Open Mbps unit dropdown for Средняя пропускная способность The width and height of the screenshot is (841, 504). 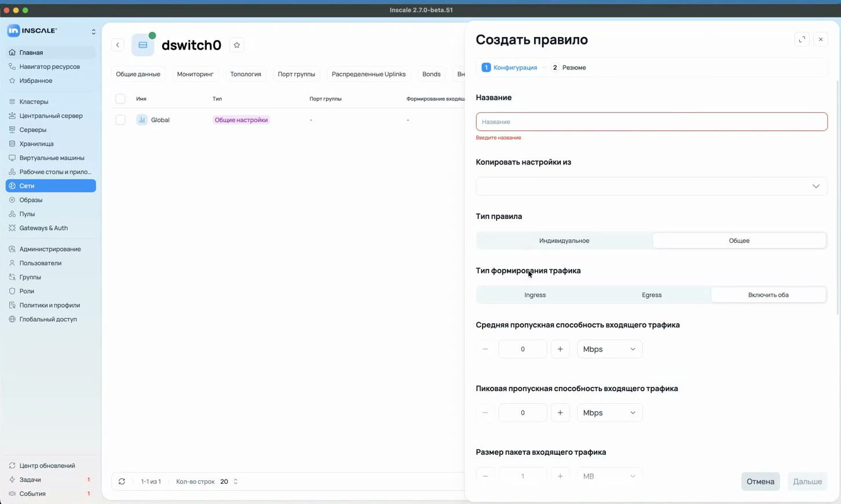[x=609, y=349]
